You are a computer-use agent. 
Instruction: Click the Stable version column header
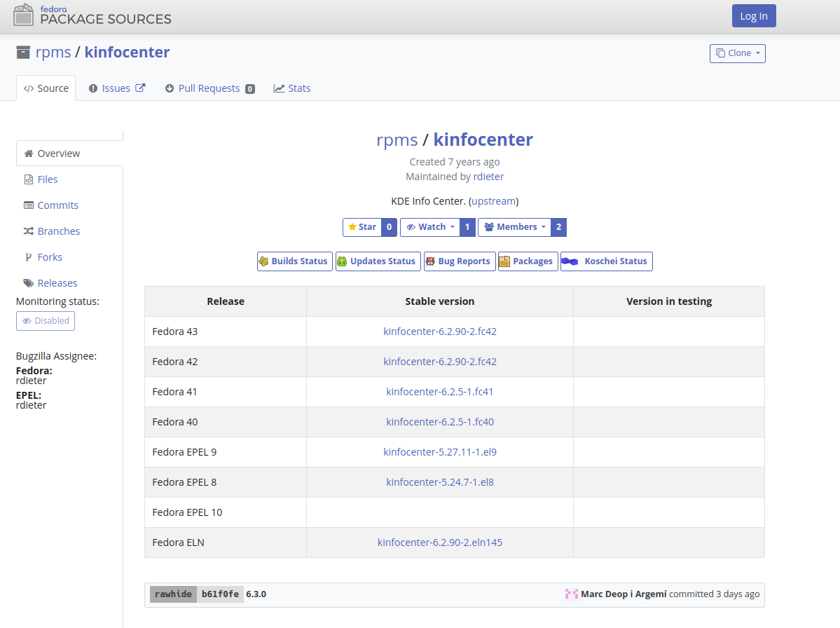tap(440, 301)
